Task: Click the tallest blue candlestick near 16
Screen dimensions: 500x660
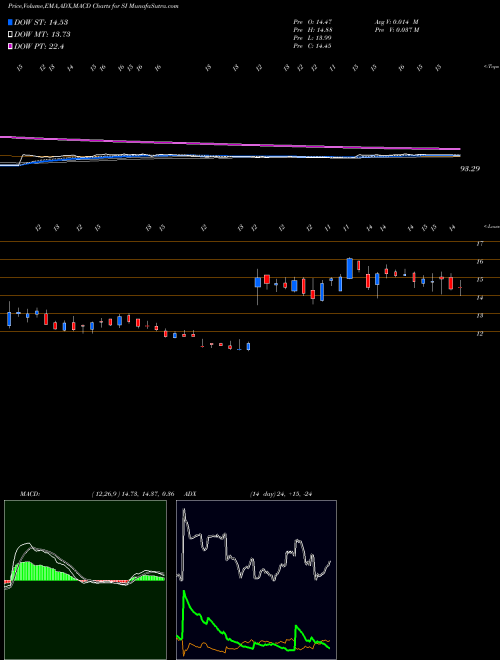Action: point(349,269)
